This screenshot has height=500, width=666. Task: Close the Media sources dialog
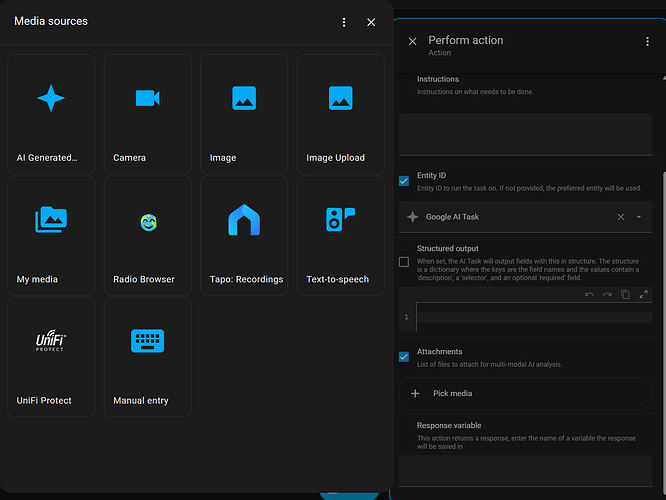[371, 22]
